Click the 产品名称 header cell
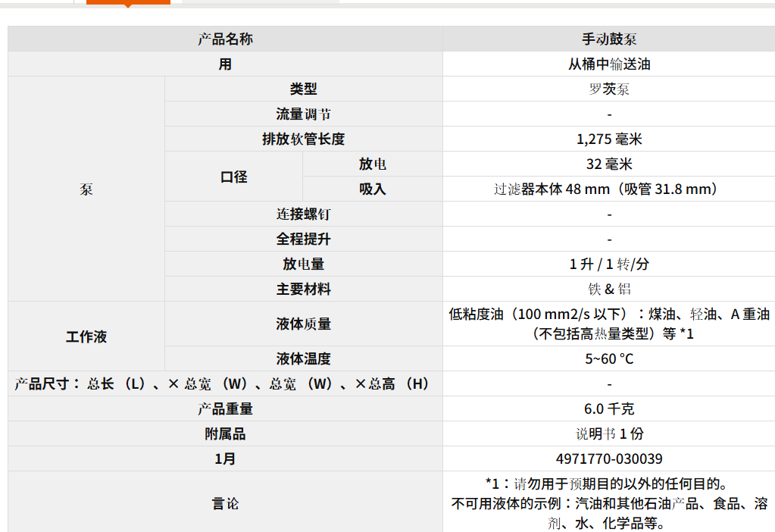775x532 pixels. [x=225, y=39]
